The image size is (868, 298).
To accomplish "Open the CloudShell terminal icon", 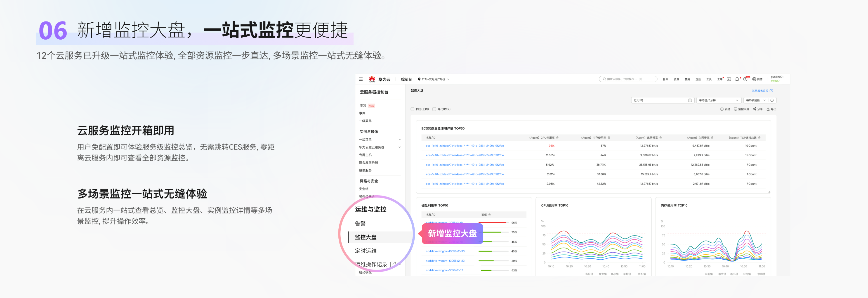I will 729,79.
